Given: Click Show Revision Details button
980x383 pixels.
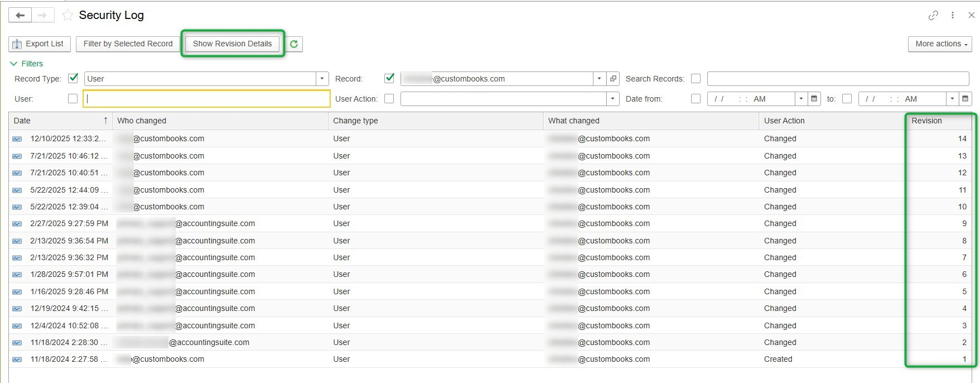Looking at the screenshot, I should coord(233,44).
